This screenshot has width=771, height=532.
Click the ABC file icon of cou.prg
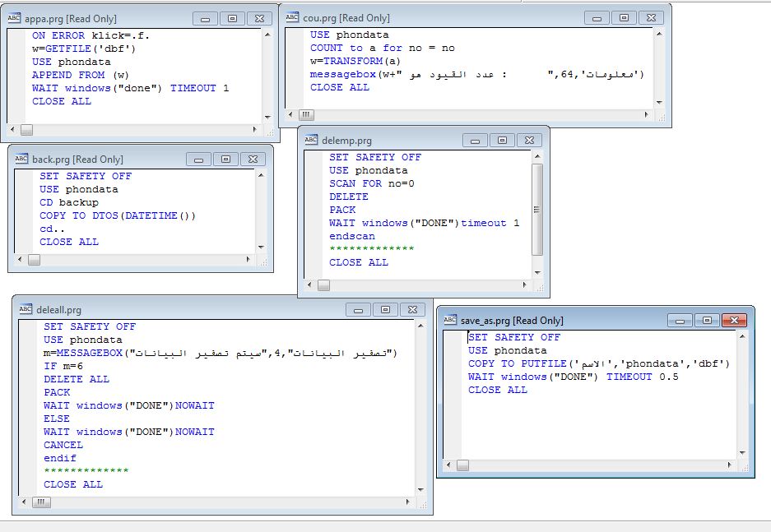pyautogui.click(x=292, y=17)
